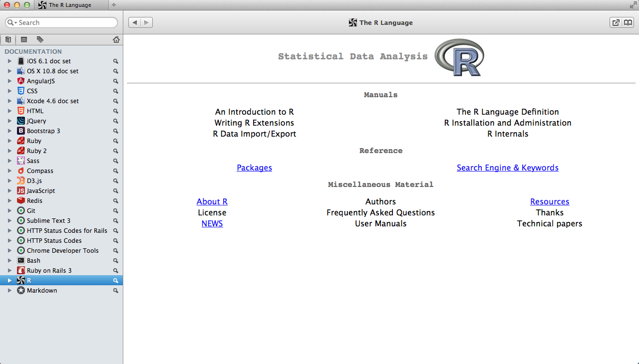Image resolution: width=639 pixels, height=364 pixels.
Task: Search within the Git docset magnifier
Action: 115,211
